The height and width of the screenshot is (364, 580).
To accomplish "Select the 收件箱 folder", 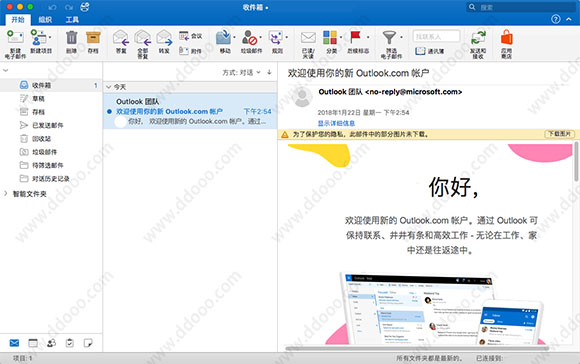I will pyautogui.click(x=51, y=85).
